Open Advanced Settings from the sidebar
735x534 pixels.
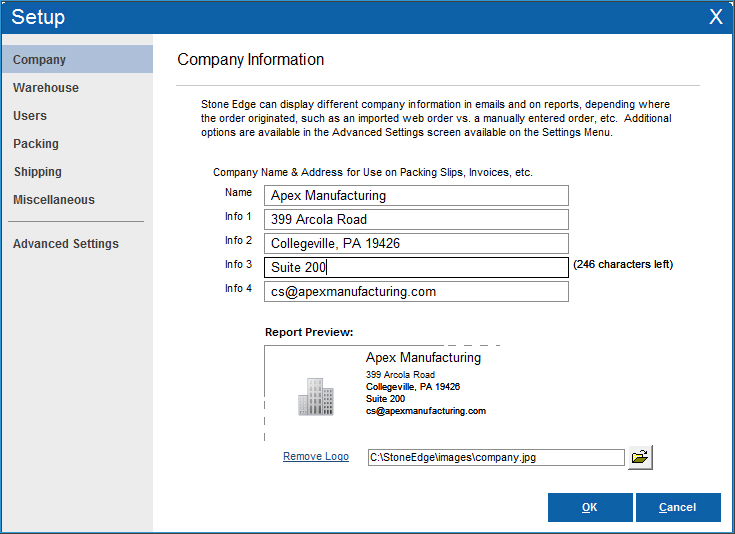click(66, 244)
